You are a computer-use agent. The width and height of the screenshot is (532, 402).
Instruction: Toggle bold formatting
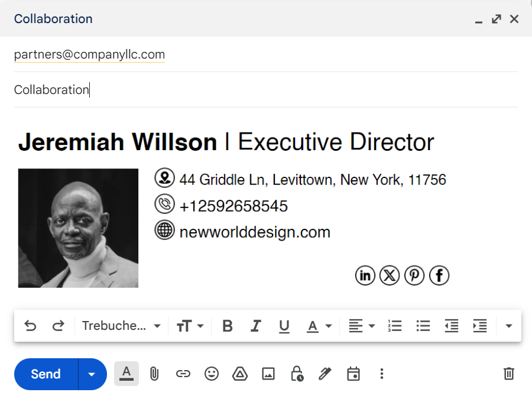[x=228, y=326]
